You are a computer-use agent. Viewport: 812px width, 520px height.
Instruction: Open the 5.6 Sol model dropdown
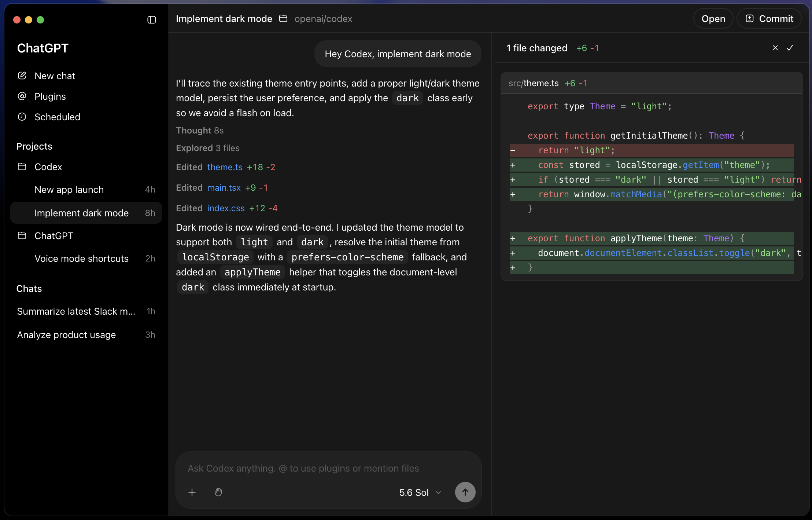[x=420, y=492]
